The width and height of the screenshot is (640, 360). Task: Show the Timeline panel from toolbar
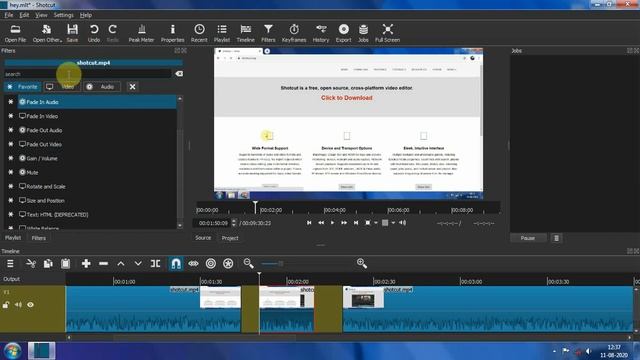click(245, 33)
